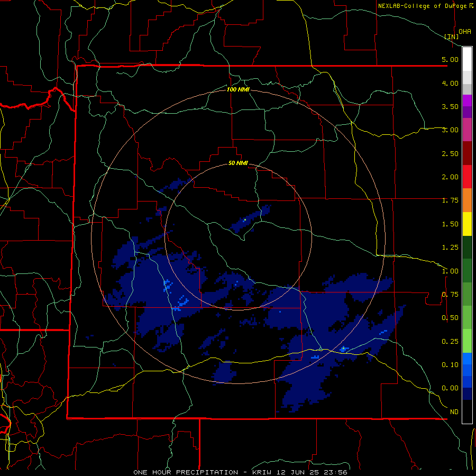The height and width of the screenshot is (476, 476).
Task: Click the 2.50 legend value
Action: (450, 153)
